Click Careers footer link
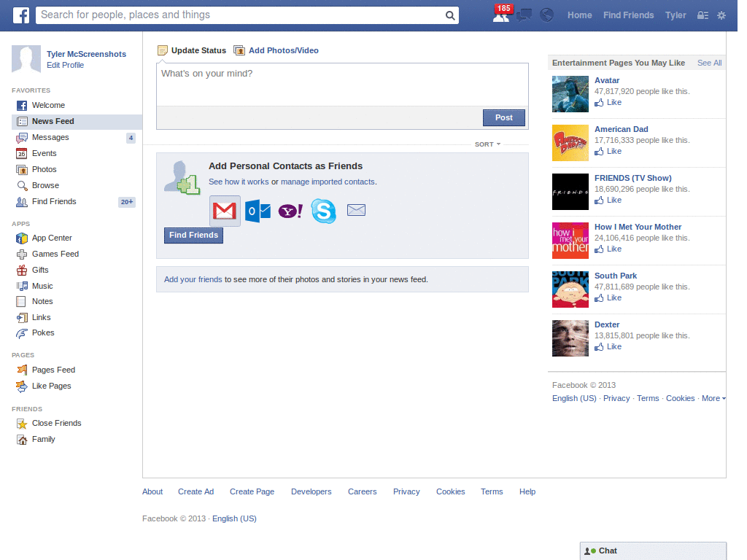Image resolution: width=747 pixels, height=560 pixels. pos(362,492)
